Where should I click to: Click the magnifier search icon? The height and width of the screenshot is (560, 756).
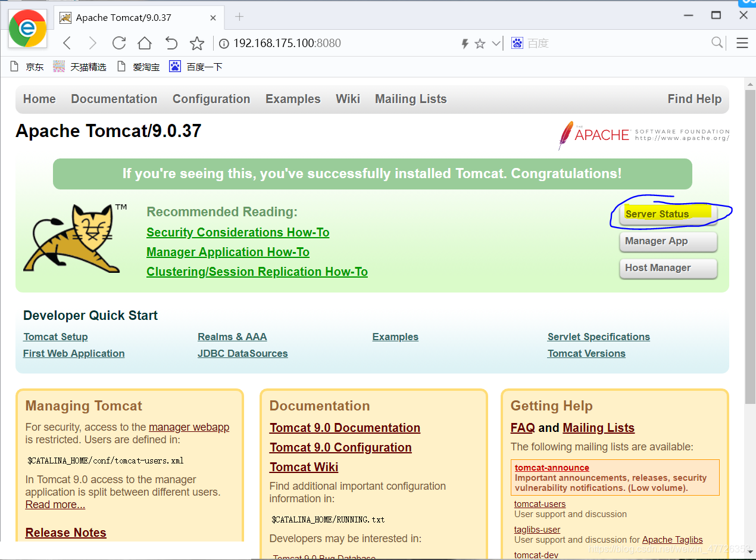pos(717,42)
